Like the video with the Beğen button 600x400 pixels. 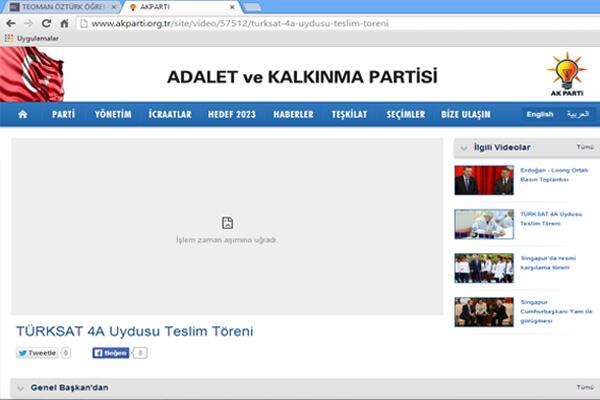point(111,353)
